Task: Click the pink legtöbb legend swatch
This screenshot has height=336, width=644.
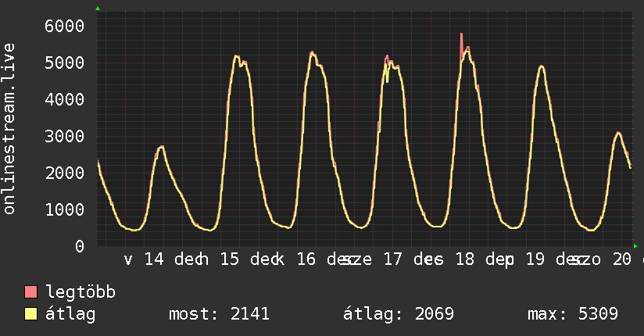Action: pyautogui.click(x=30, y=291)
